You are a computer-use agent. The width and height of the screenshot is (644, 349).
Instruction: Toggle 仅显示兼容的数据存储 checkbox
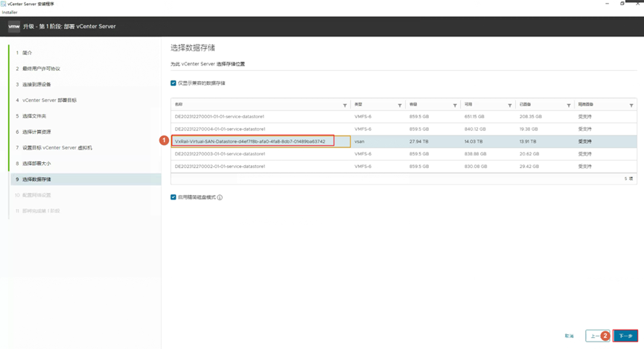click(173, 83)
